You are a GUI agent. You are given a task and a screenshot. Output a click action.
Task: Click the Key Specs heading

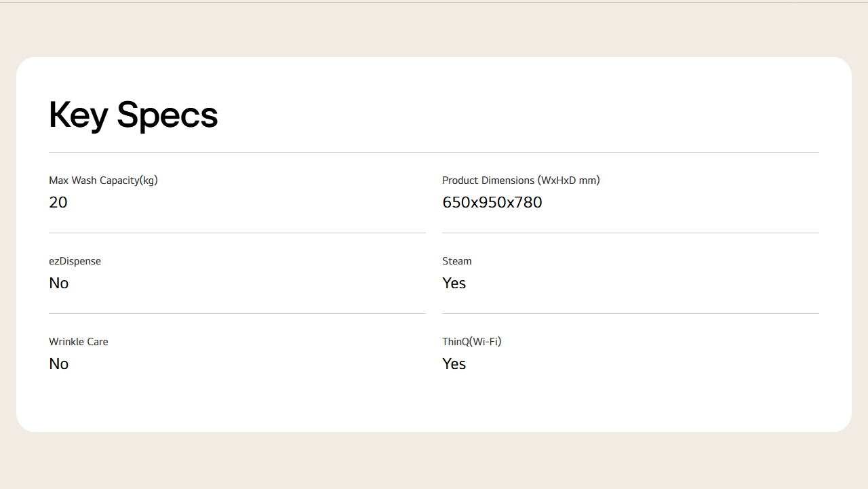(133, 115)
